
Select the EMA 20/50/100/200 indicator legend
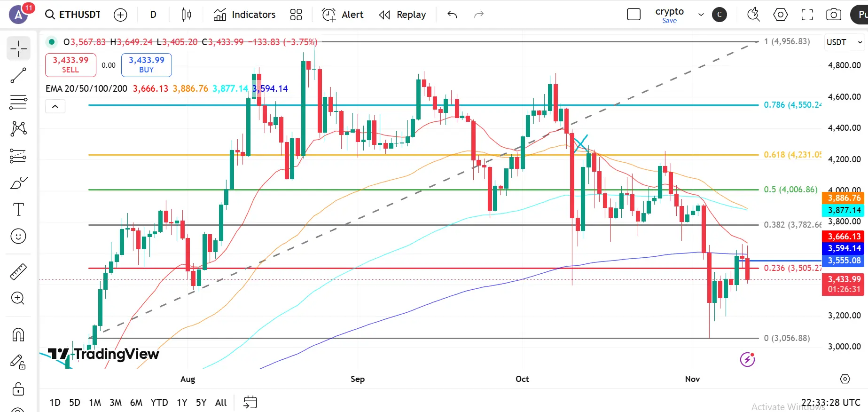coord(86,89)
